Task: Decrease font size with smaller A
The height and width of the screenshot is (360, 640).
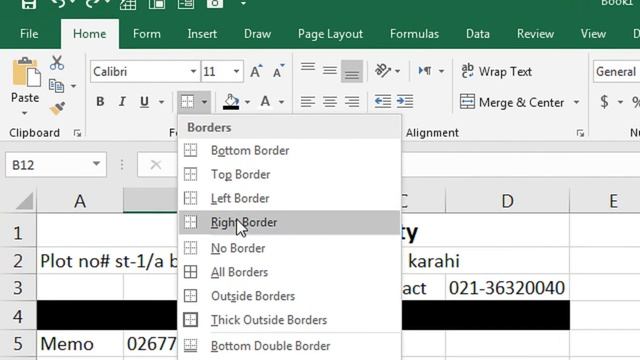Action: (278, 72)
